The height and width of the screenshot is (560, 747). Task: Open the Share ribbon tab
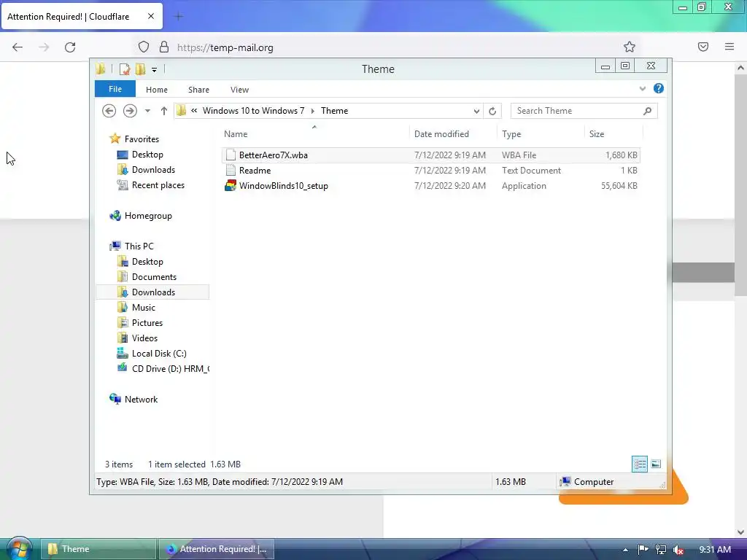[x=198, y=90]
